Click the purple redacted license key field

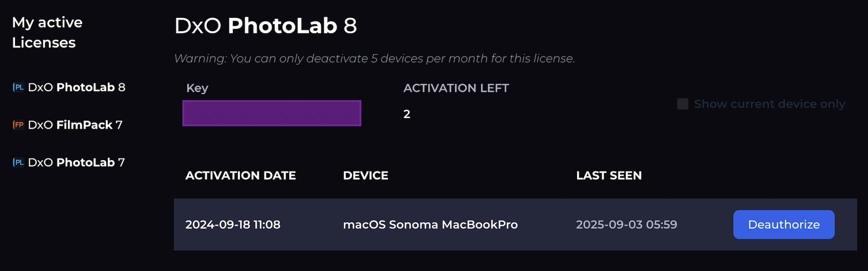click(x=271, y=113)
